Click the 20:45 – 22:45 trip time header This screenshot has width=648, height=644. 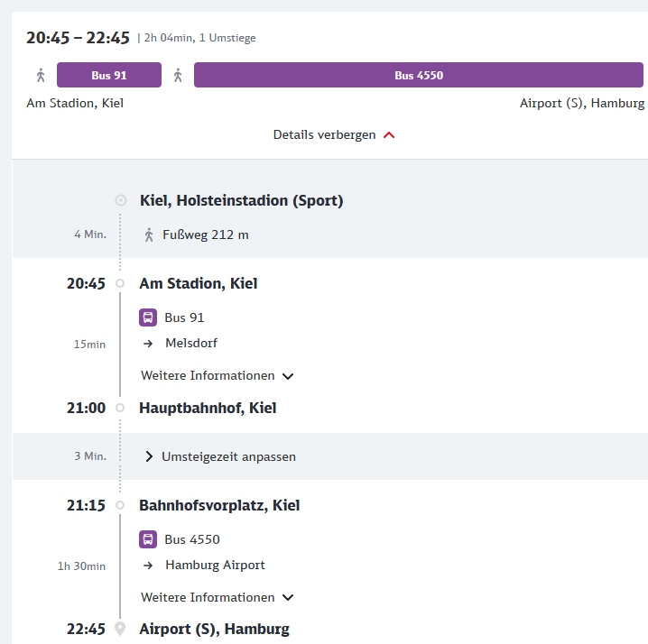(78, 38)
